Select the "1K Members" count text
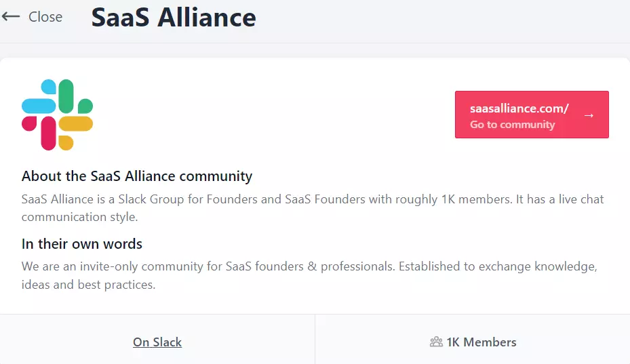This screenshot has height=364, width=630. coord(481,342)
